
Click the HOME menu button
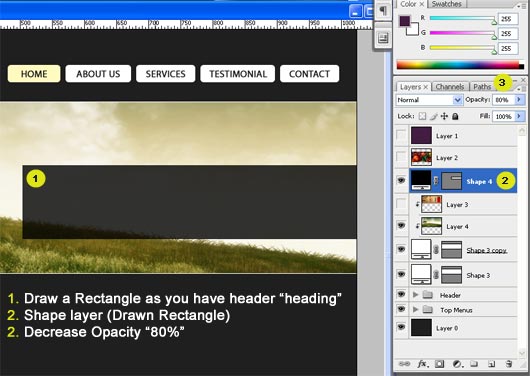[x=34, y=74]
